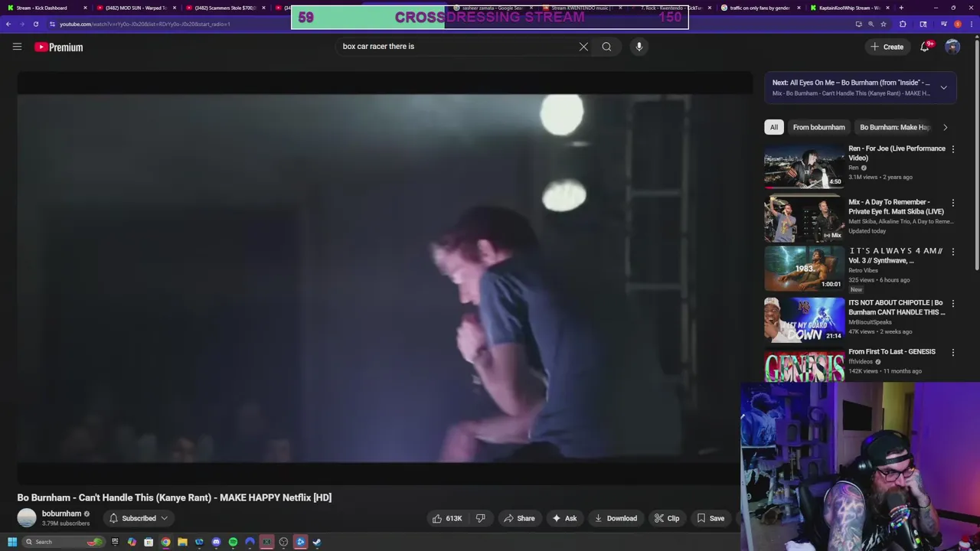The height and width of the screenshot is (551, 980).
Task: Download the video
Action: point(616,518)
